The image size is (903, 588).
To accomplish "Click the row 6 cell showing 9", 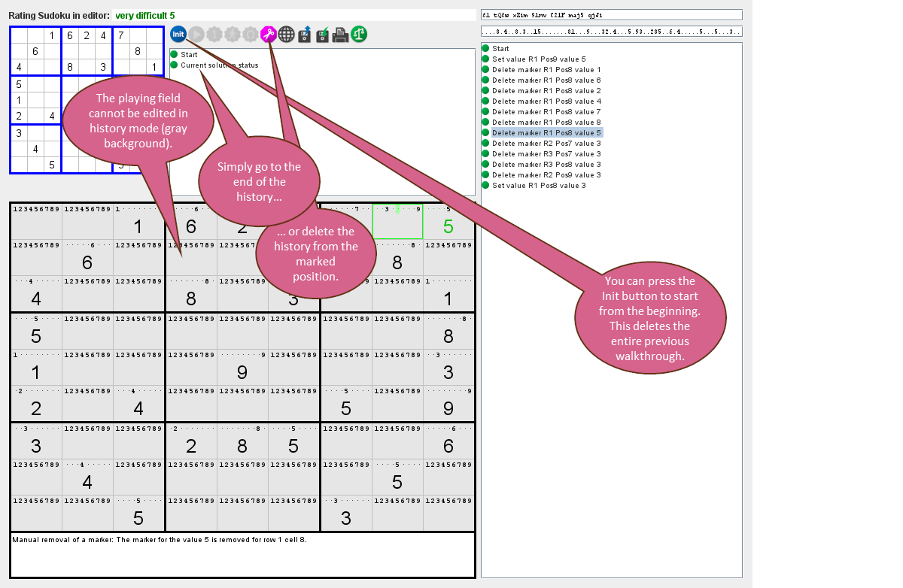I will 448,405.
